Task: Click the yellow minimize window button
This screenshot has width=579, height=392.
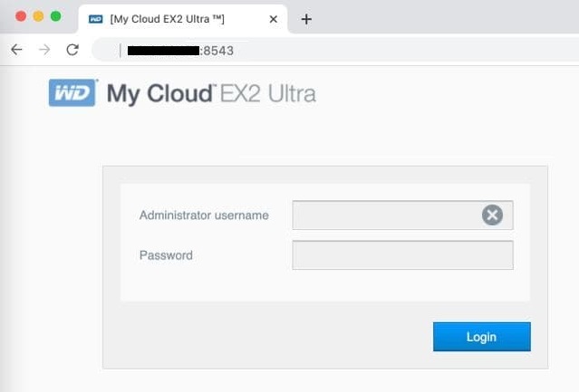Action: (38, 16)
